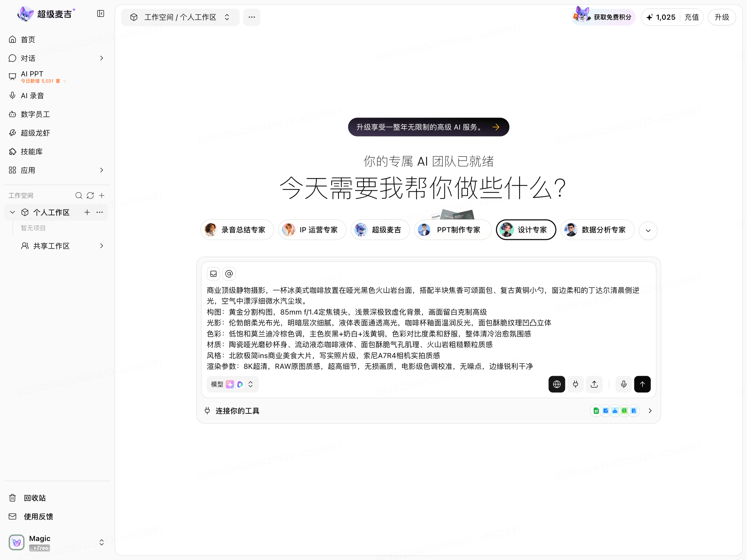Collapse the sidebar with the panel icon
Image resolution: width=747 pixels, height=560 pixels.
101,14
